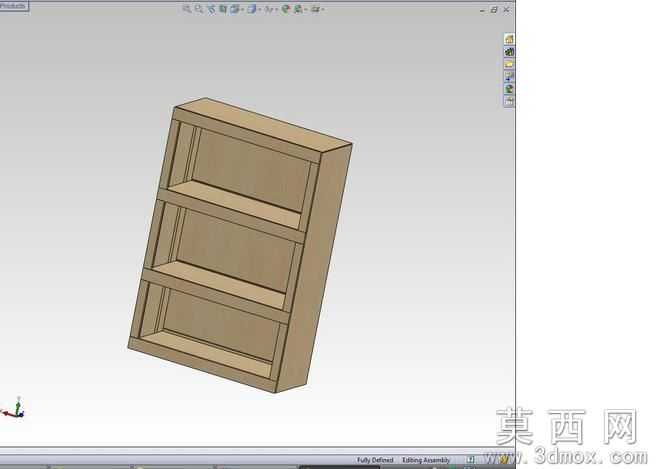Click the 'Fully Defined' status text
This screenshot has width=665, height=469.
click(375, 460)
